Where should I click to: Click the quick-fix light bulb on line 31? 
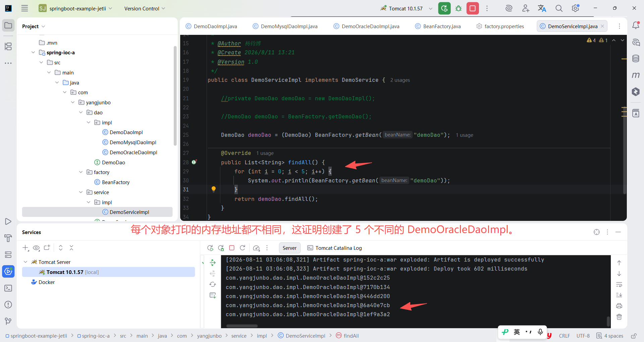214,189
